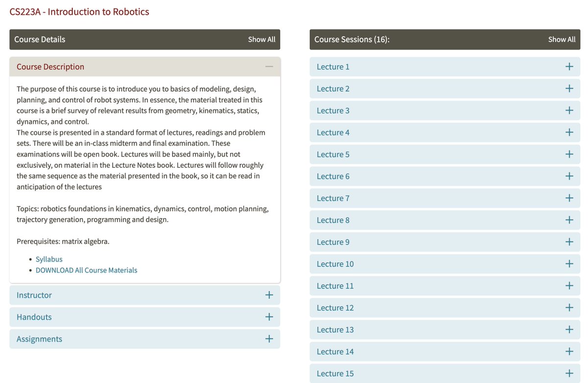Click the plus icon beside Lecture 4
The image size is (588, 383).
click(569, 132)
